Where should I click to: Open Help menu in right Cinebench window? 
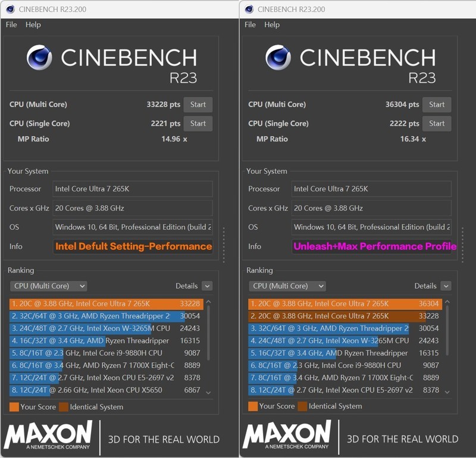pyautogui.click(x=272, y=25)
